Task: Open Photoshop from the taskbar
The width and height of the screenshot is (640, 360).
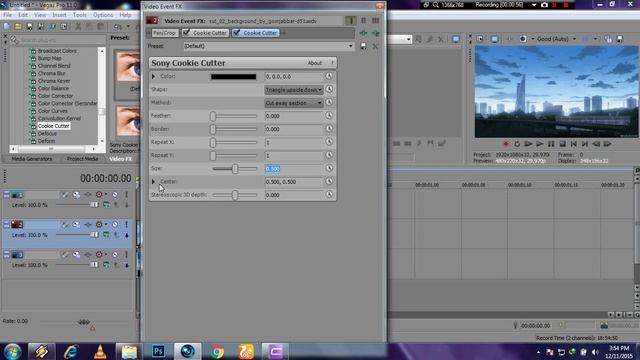Action: pos(158,351)
